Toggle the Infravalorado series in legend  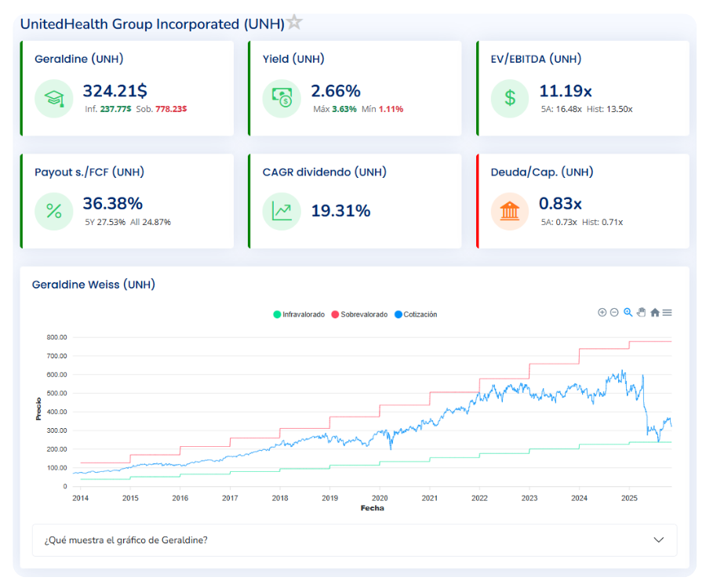[303, 314]
